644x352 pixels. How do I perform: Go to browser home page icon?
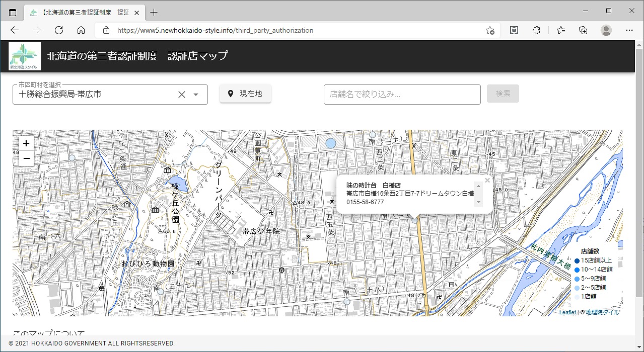point(81,30)
